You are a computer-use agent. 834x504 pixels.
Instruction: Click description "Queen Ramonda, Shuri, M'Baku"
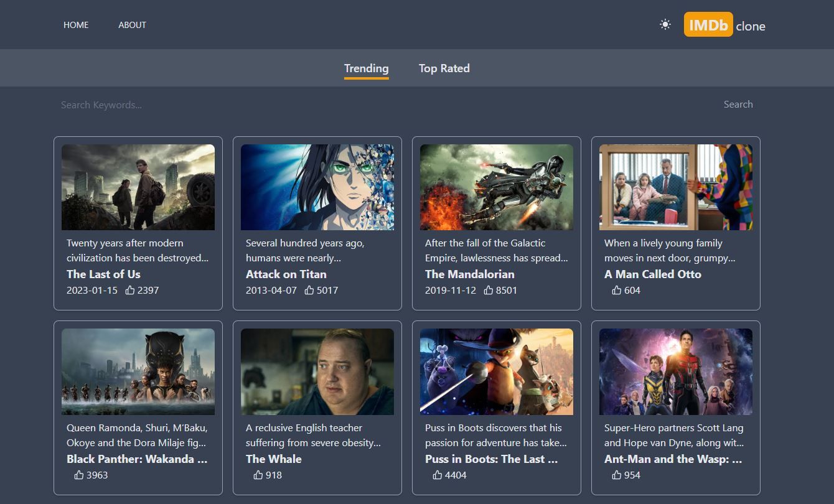tap(137, 436)
